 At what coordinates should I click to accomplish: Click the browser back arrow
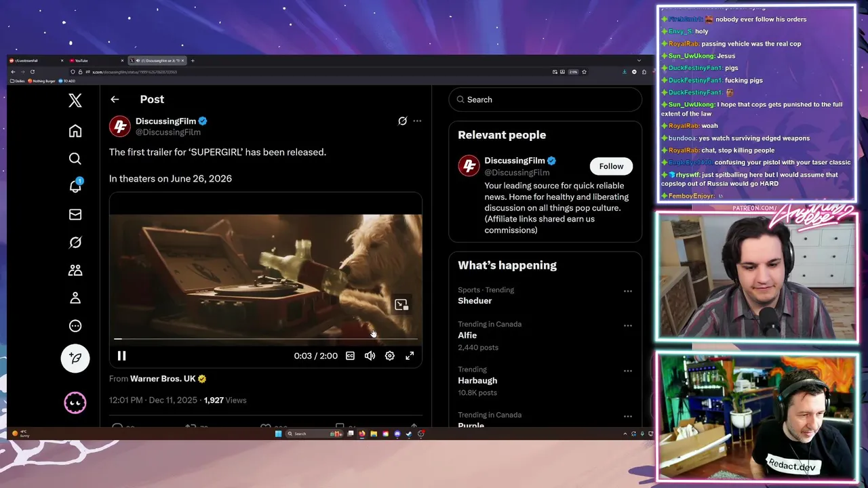(x=13, y=72)
